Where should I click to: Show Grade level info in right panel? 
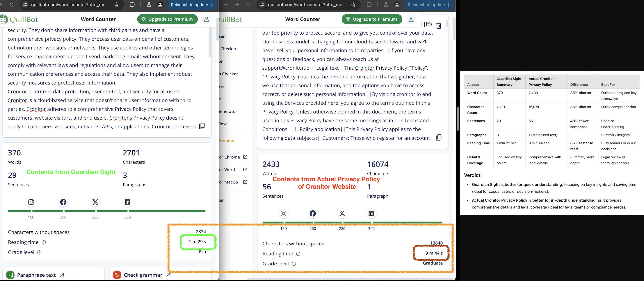294,264
